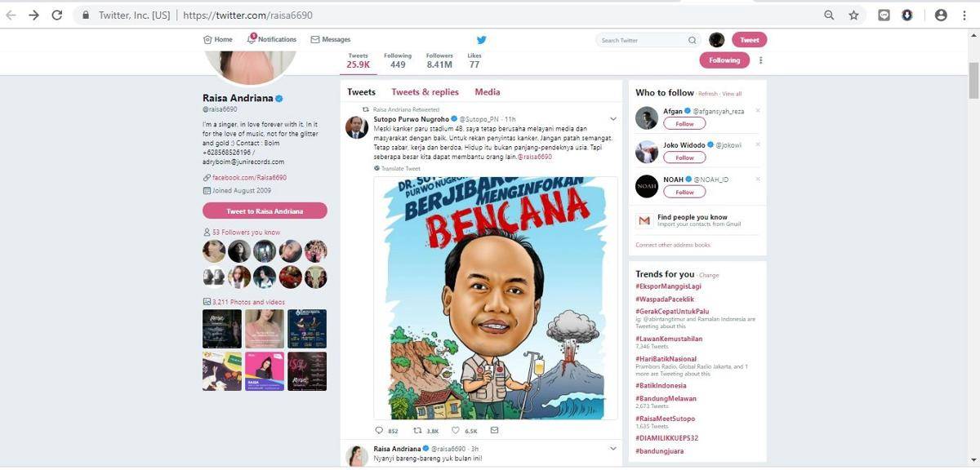Open the Chrome profile avatar icon
The height and width of the screenshot is (470, 980).
pos(941,15)
